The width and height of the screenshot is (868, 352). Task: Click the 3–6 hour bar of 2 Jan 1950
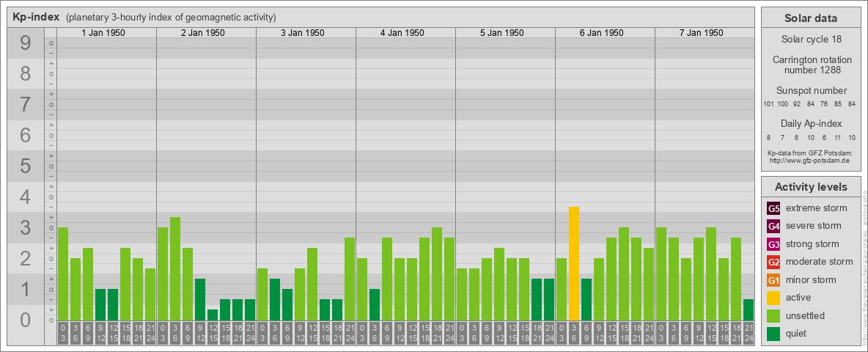coord(175,269)
